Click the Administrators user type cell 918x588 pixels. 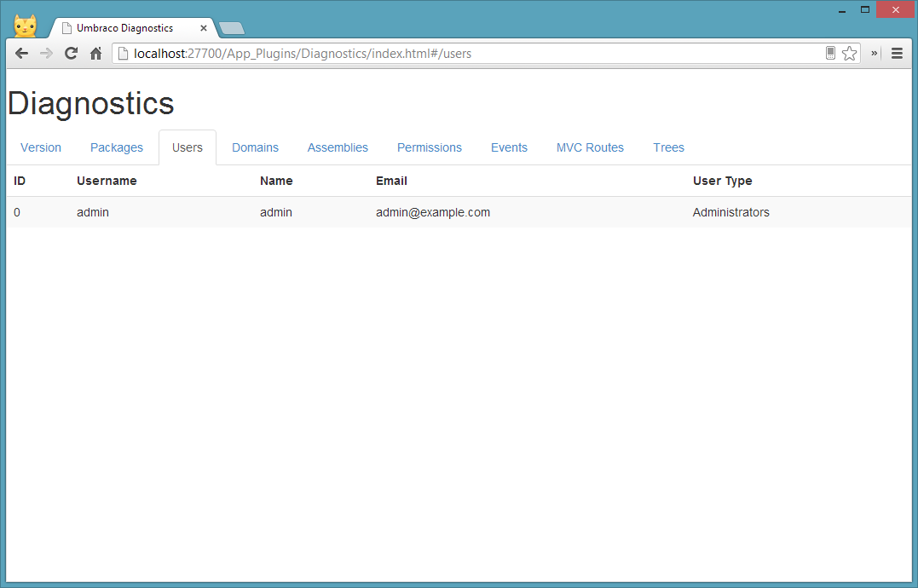coord(731,212)
